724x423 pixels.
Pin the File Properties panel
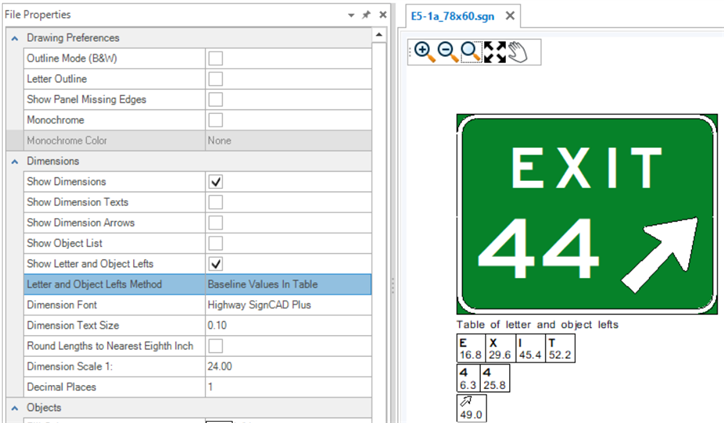pos(366,16)
